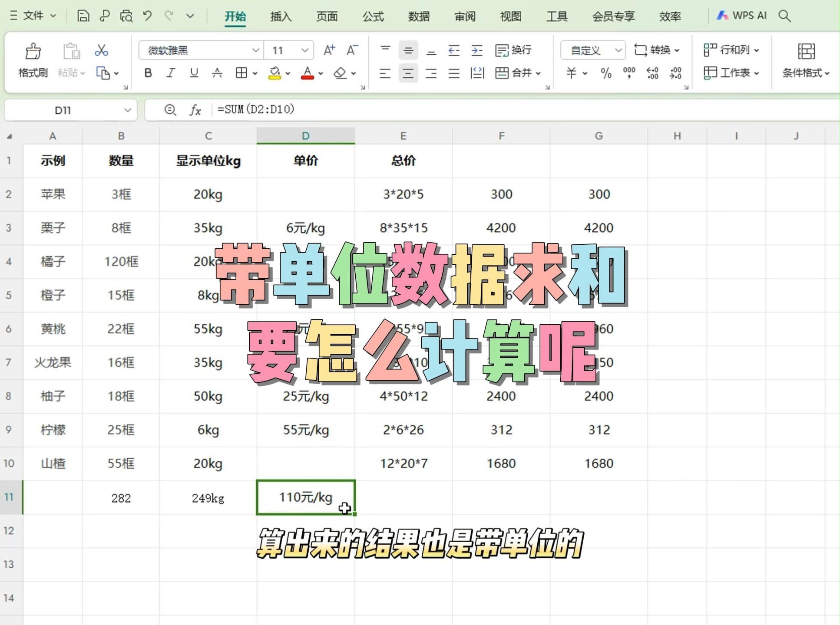Toggle underline formatting
This screenshot has width=840, height=625.
(193, 73)
